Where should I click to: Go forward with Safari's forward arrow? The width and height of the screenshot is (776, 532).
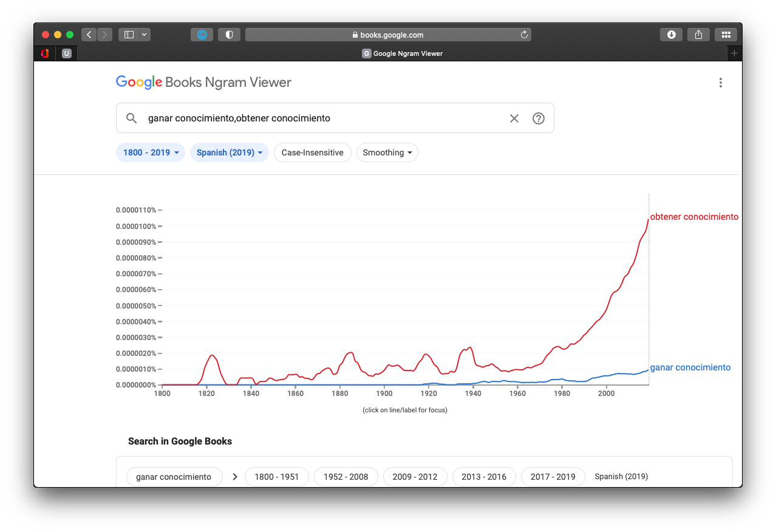104,35
